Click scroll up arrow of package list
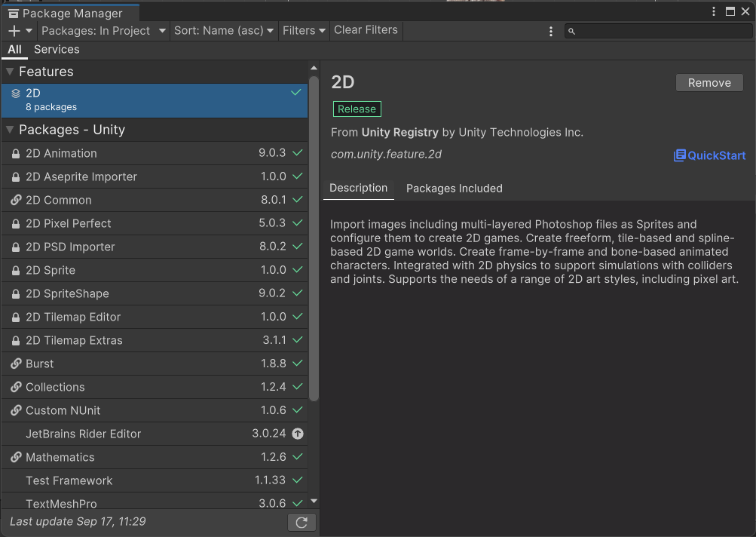This screenshot has width=756, height=537. click(314, 68)
